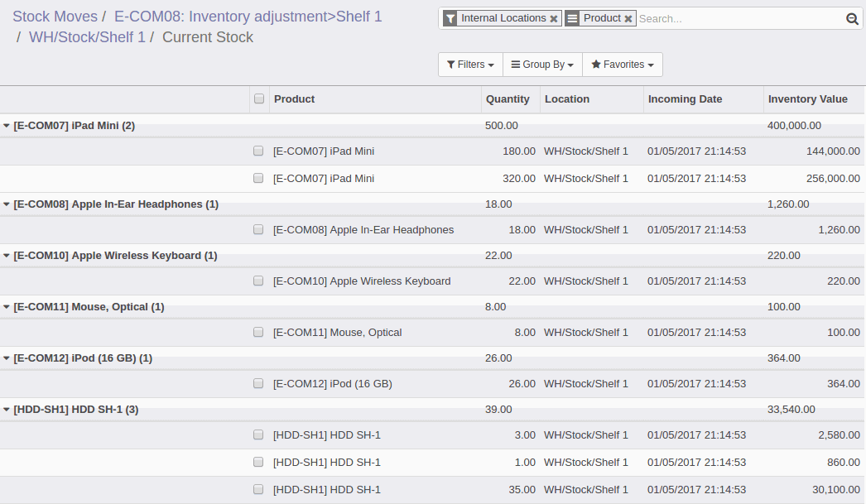Tick the Apple In-Ear Headphones row checkbox
The image size is (866, 504).
click(258, 229)
